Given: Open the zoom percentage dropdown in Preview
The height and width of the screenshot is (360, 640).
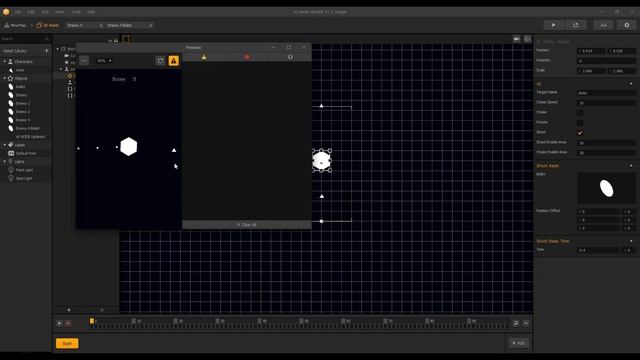Looking at the screenshot, I should pyautogui.click(x=104, y=61).
